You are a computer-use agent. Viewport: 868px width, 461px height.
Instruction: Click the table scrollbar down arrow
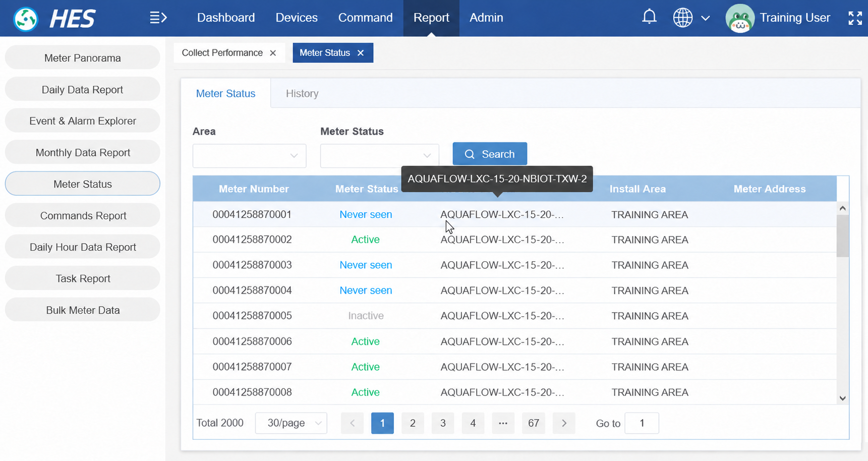tap(842, 398)
